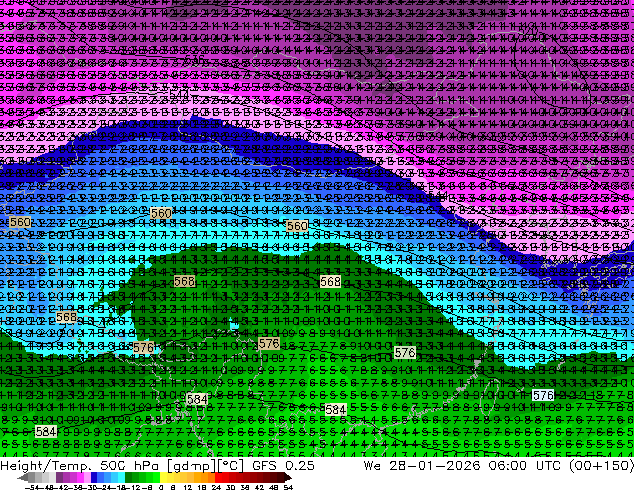Select the '500 hPa' level text
The width and height of the screenshot is (634, 490).
point(129,466)
